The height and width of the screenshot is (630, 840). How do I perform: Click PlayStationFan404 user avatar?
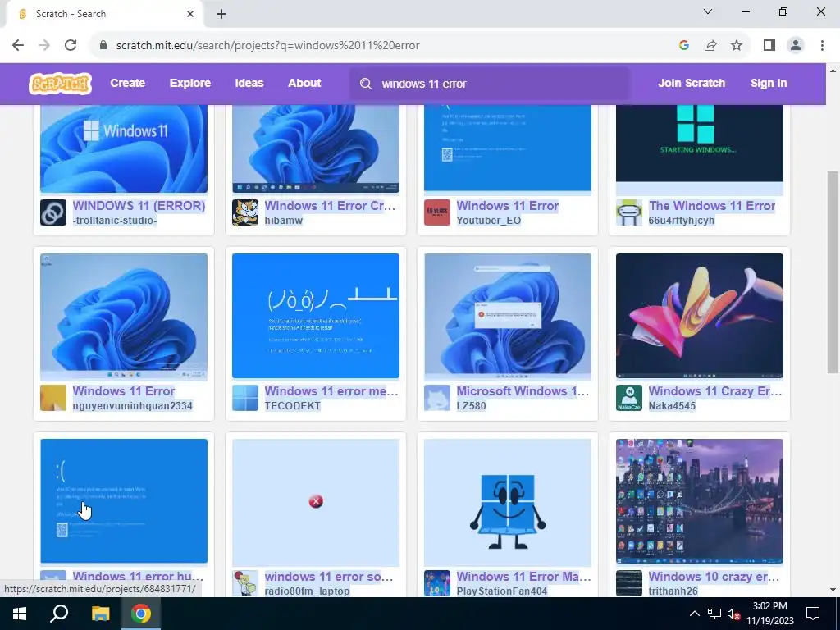coord(437,583)
